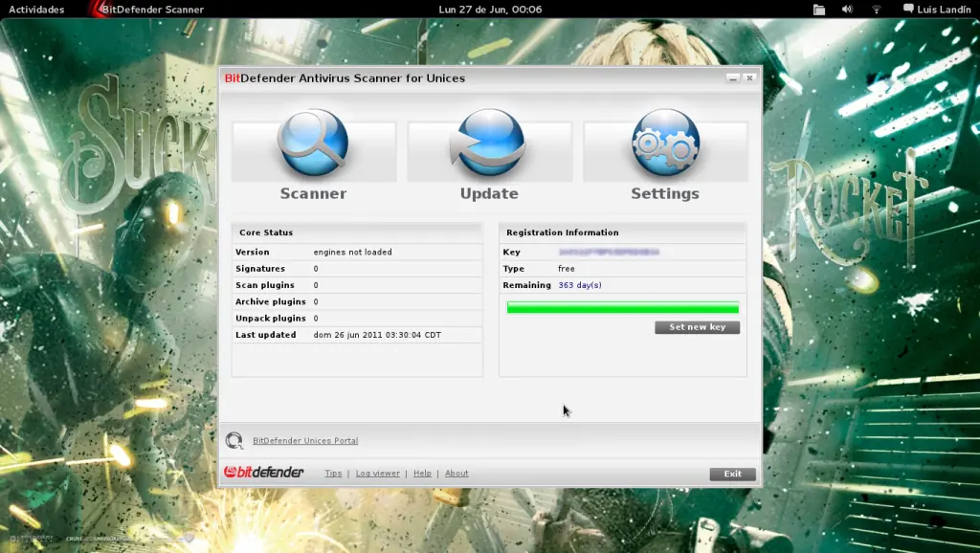
Task: Click the Update label text
Action: click(489, 193)
